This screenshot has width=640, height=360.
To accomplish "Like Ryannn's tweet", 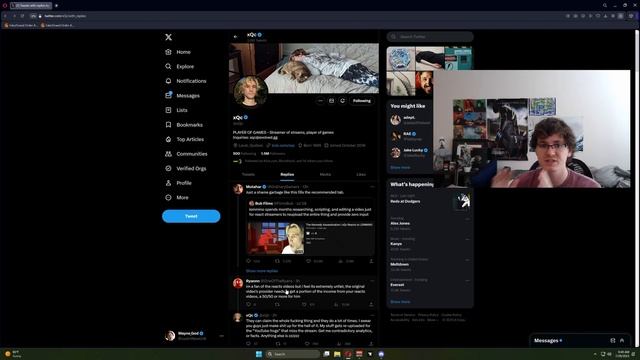I will 304,304.
